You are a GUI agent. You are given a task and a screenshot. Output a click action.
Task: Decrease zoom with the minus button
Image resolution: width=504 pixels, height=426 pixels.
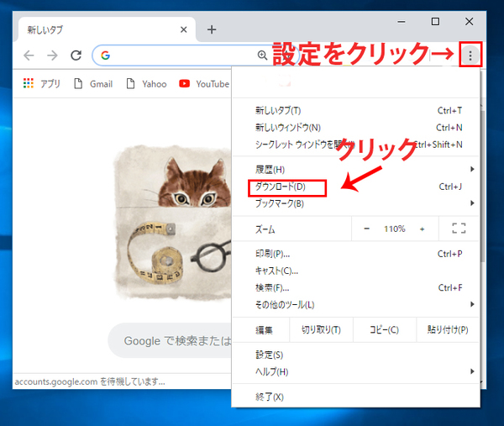click(x=367, y=229)
